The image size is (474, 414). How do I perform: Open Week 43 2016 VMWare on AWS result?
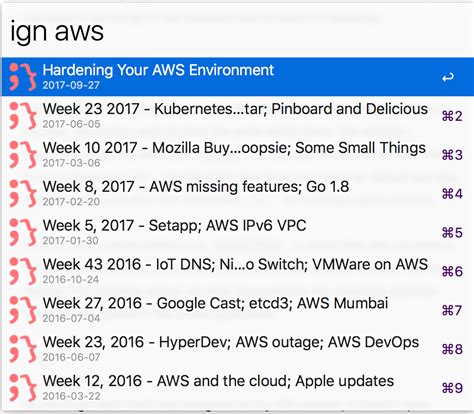pyautogui.click(x=237, y=271)
